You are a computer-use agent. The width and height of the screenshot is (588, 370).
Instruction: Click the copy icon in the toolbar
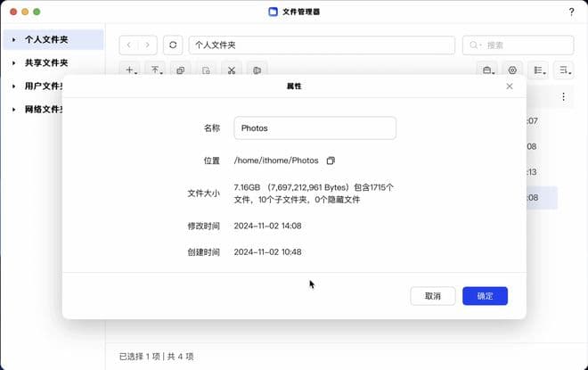coord(181,70)
